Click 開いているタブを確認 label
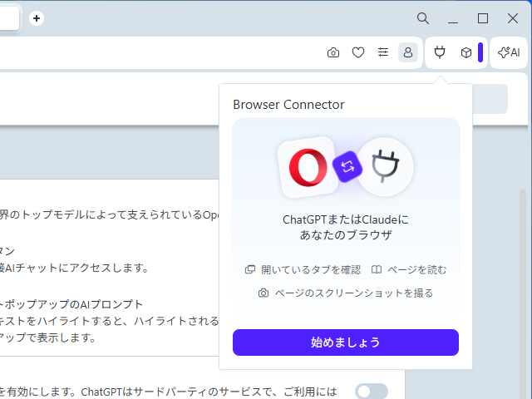Viewport: 532px width, 399px height. click(x=303, y=269)
